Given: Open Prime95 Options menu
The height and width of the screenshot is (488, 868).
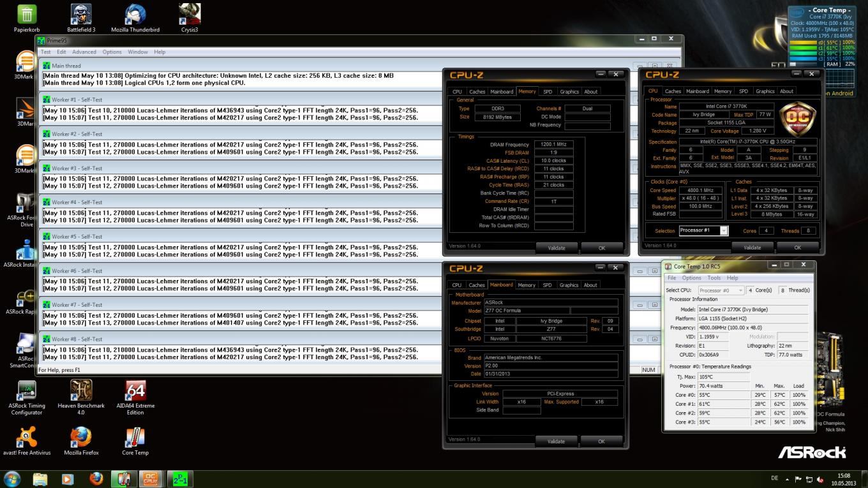Looking at the screenshot, I should click(x=112, y=52).
